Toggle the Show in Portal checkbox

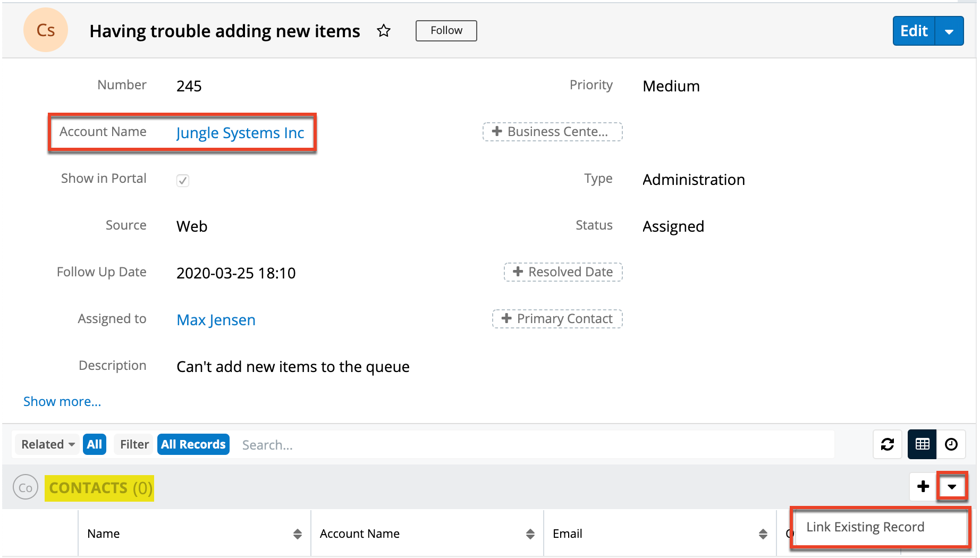coord(183,181)
